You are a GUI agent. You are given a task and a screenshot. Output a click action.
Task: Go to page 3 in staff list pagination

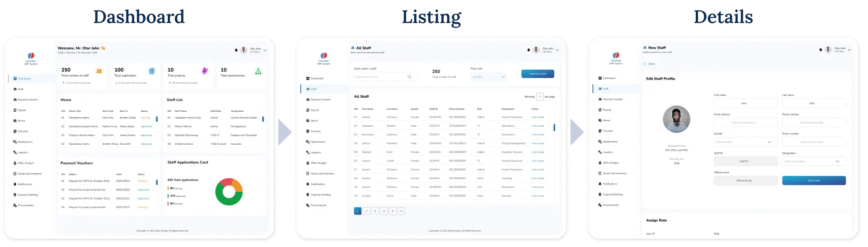click(375, 211)
